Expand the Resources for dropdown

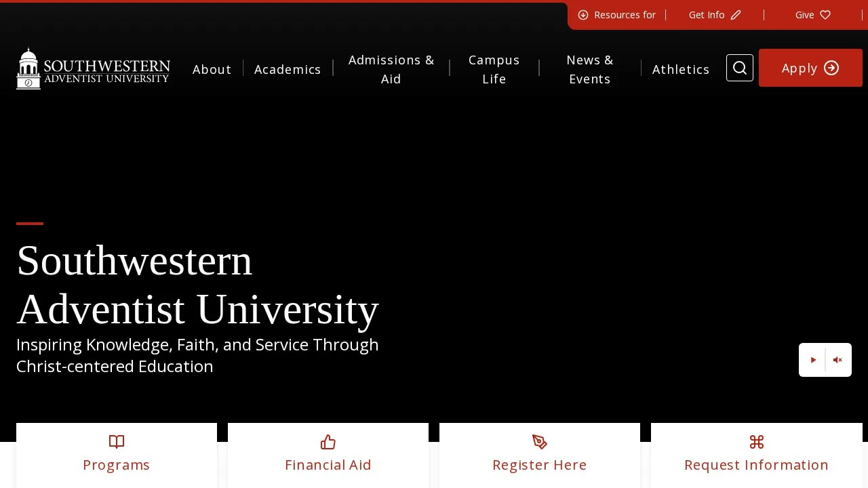(x=616, y=15)
